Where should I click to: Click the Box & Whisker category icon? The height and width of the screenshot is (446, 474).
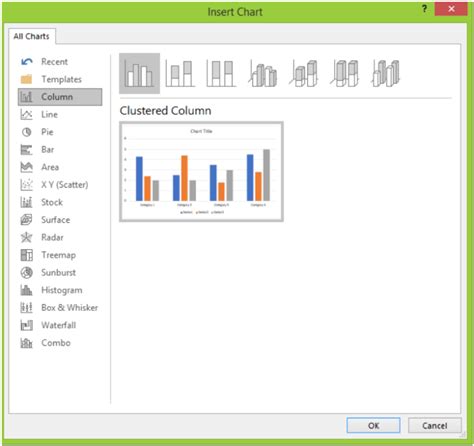point(27,308)
